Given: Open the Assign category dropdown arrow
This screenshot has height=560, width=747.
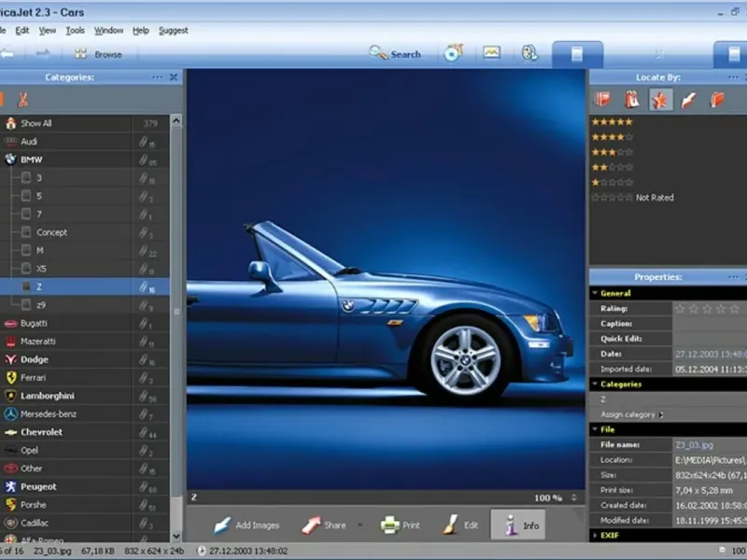Looking at the screenshot, I should point(659,414).
